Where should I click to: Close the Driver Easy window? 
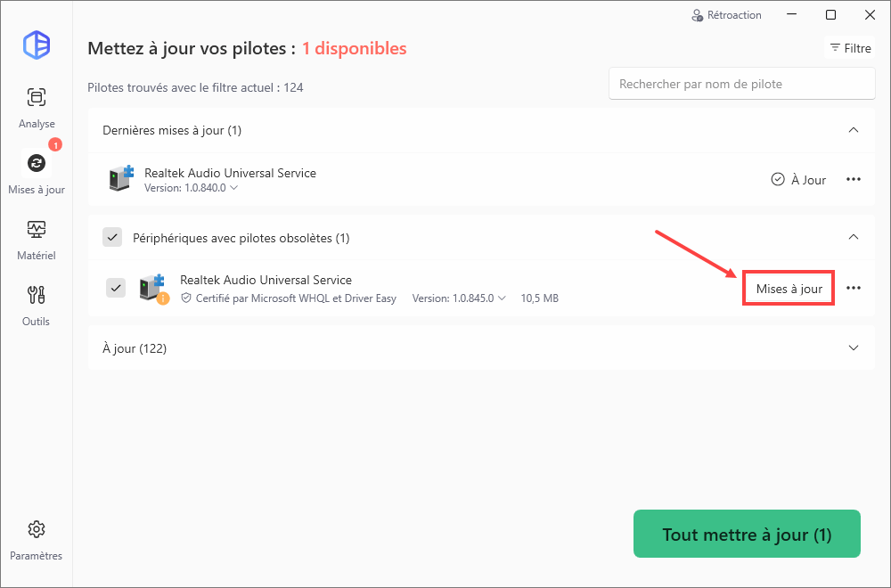870,15
